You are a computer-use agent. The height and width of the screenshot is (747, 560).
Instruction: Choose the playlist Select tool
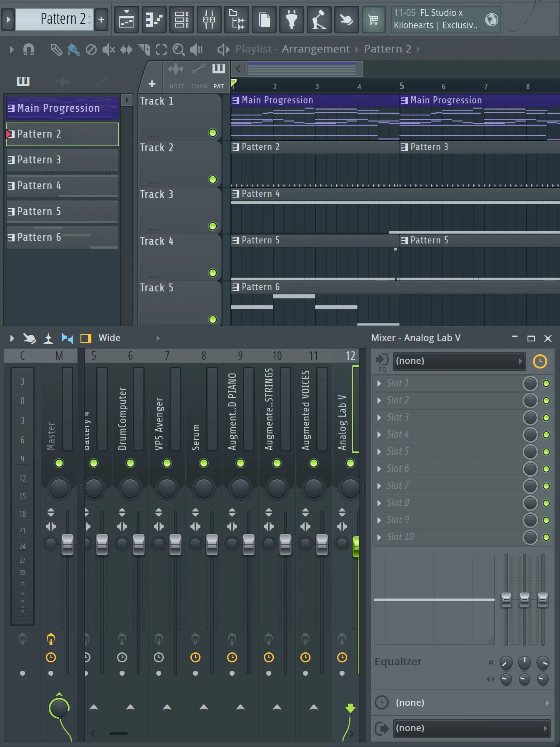coord(161,50)
